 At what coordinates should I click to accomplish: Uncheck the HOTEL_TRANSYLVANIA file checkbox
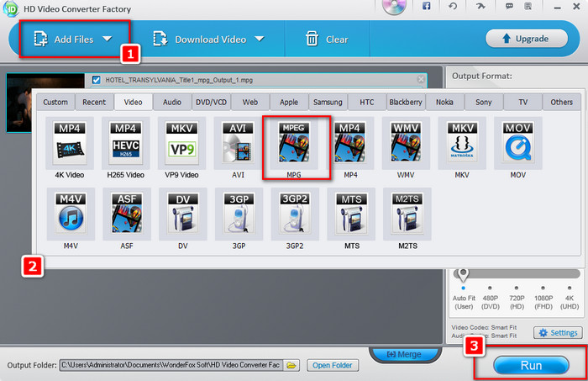[x=97, y=80]
